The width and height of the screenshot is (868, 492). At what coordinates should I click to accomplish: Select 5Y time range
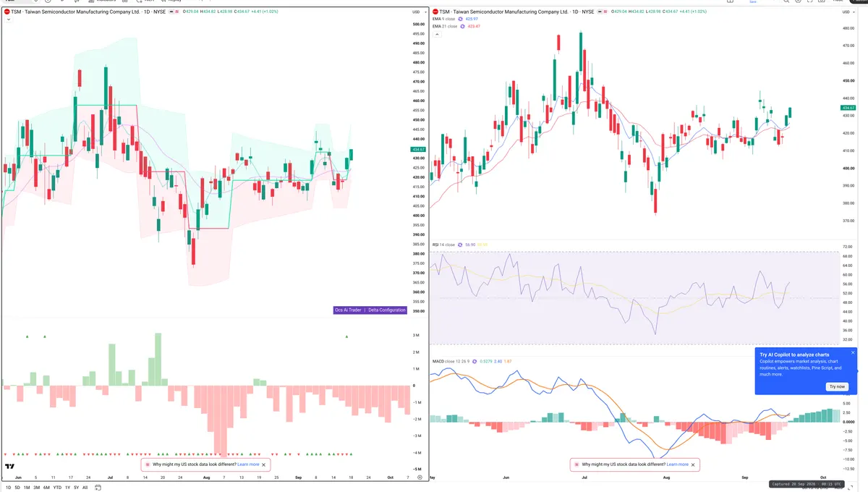[76, 488]
